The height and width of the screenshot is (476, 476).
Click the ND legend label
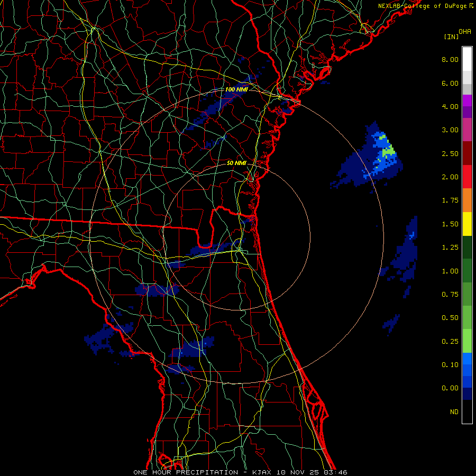pos(454,412)
